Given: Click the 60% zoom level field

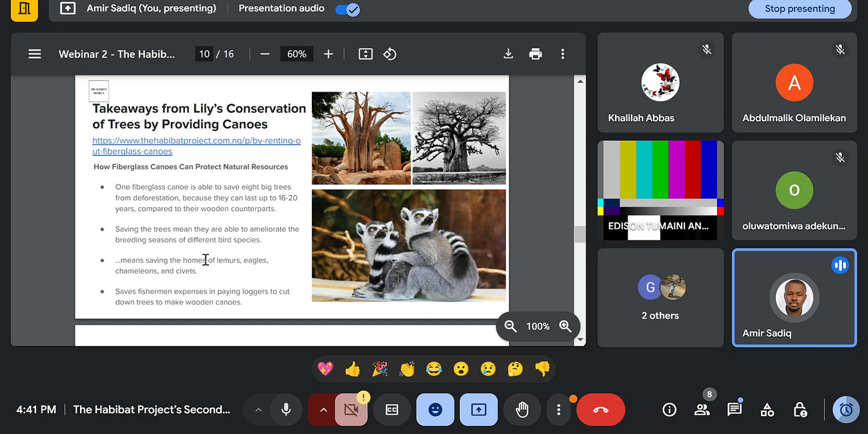Looking at the screenshot, I should pos(297,54).
